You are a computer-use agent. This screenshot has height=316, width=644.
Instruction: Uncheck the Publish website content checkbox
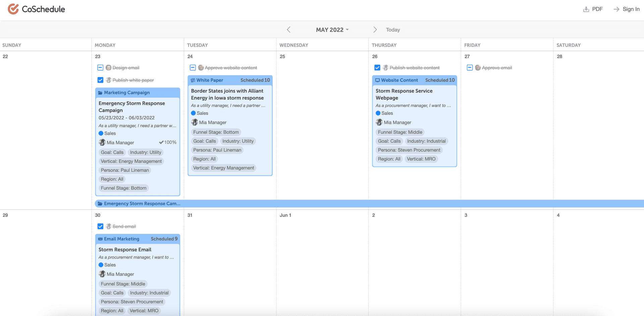click(377, 67)
